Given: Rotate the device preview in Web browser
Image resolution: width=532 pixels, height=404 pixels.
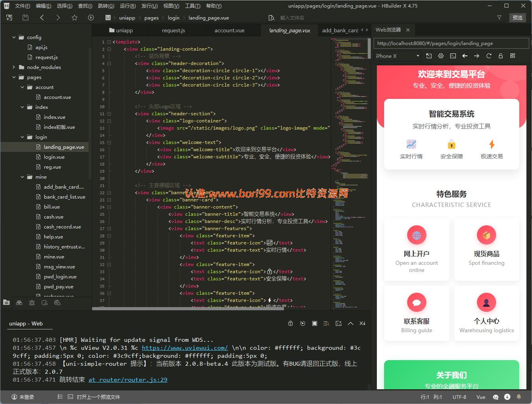Looking at the screenshot, I should [x=429, y=56].
